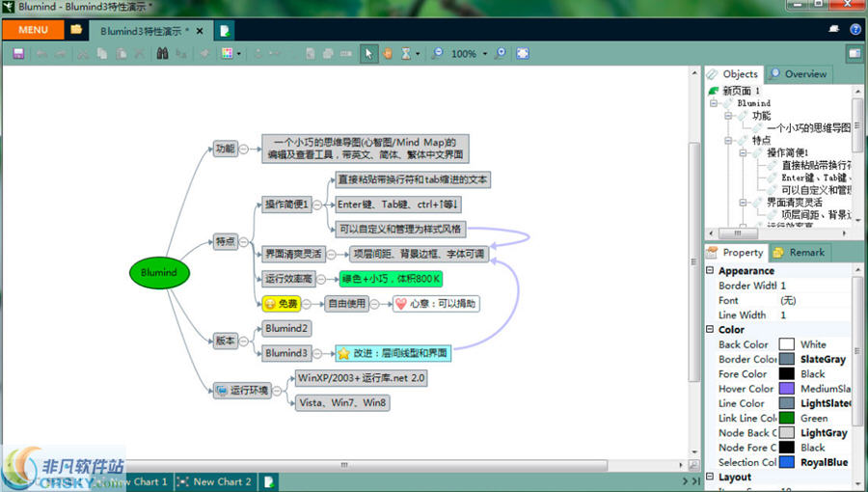Switch to the Overview tab
Viewport: 868px width, 492px height.
(799, 74)
